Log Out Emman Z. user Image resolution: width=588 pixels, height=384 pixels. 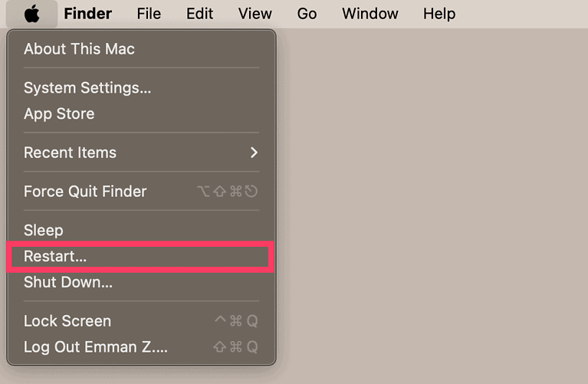click(x=95, y=347)
